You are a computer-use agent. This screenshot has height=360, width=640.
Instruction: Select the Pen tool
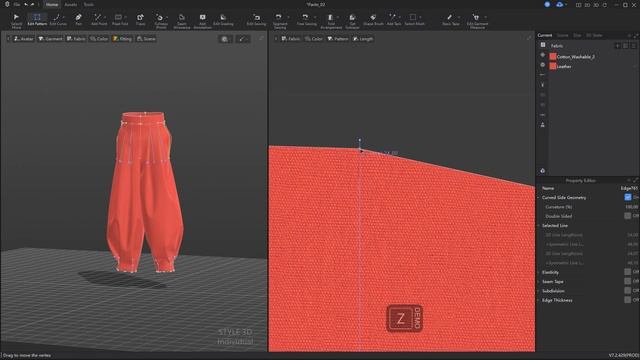[x=78, y=20]
